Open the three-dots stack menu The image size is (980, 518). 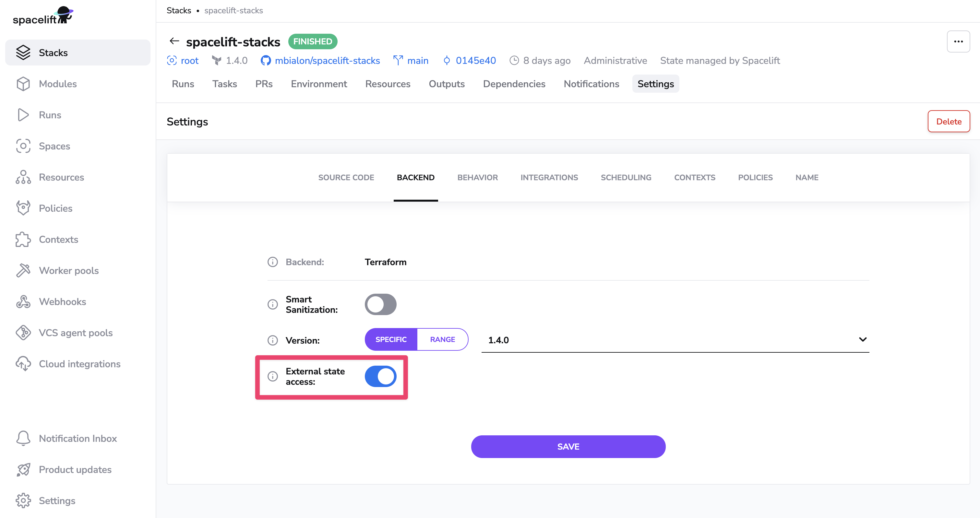pos(958,41)
